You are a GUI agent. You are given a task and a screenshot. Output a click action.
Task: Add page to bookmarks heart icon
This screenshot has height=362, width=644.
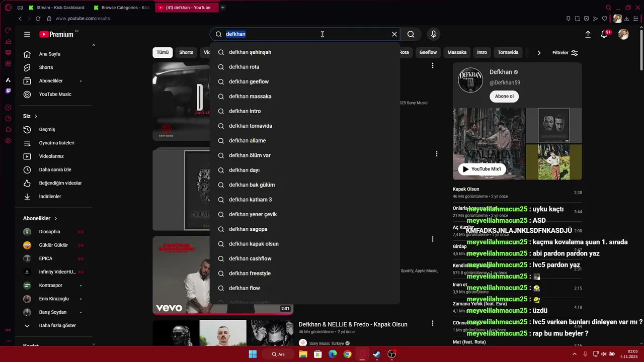tap(605, 19)
